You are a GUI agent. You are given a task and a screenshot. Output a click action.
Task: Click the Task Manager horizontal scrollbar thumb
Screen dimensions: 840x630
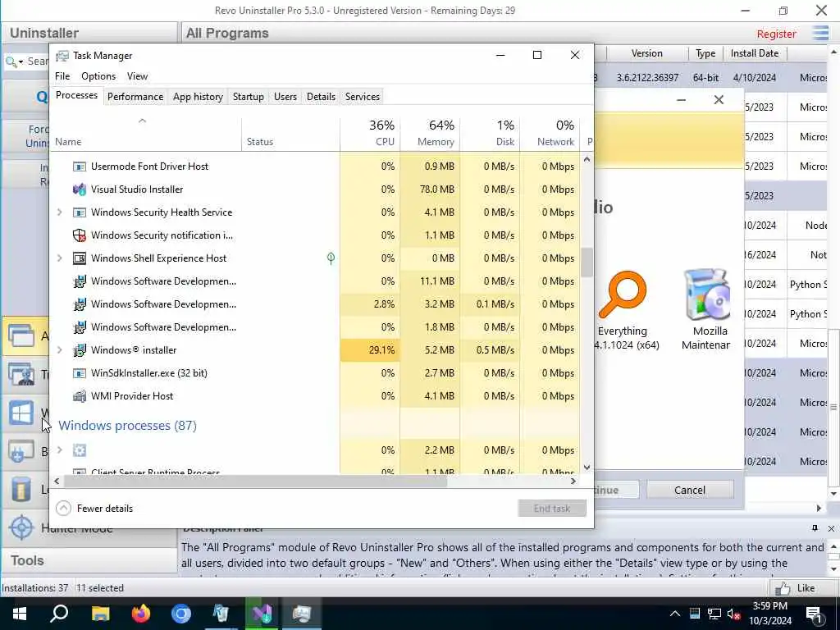click(255, 482)
